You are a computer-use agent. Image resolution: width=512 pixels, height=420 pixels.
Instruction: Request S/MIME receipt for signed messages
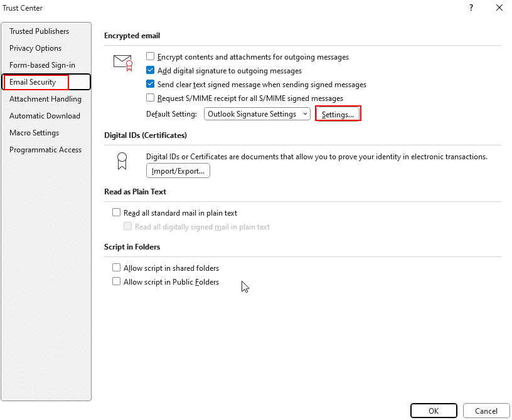coord(150,98)
